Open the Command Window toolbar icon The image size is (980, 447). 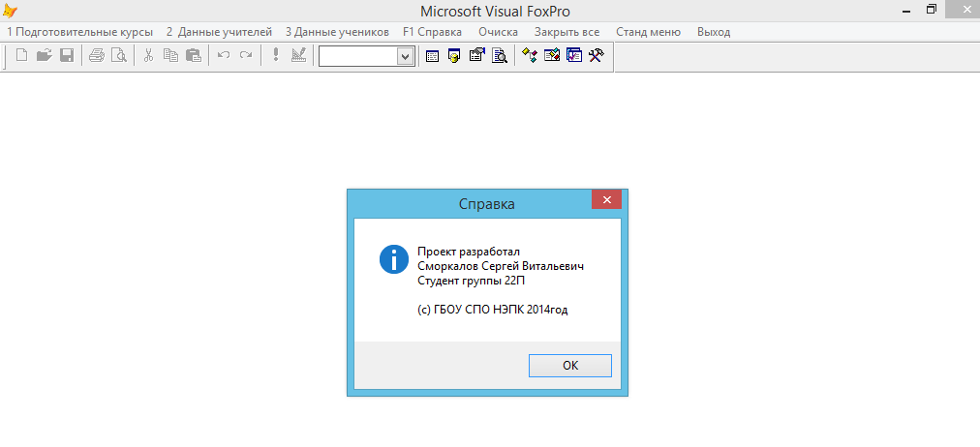click(432, 56)
